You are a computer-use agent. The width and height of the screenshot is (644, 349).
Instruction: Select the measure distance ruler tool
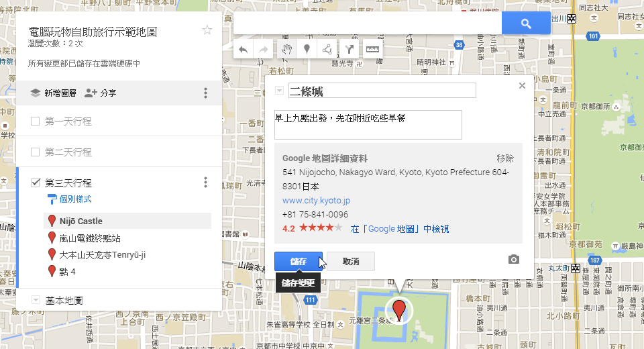(x=372, y=50)
